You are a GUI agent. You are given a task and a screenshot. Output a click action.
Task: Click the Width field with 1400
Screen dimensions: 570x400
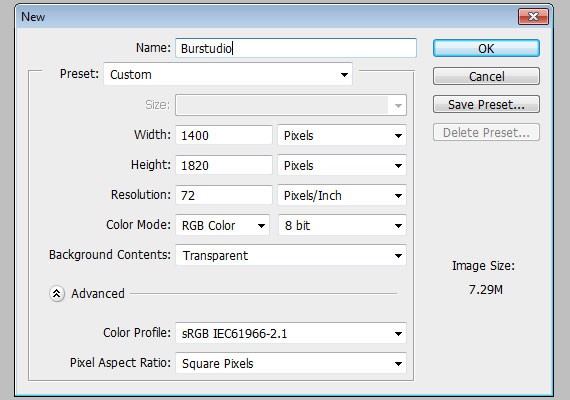coord(224,135)
